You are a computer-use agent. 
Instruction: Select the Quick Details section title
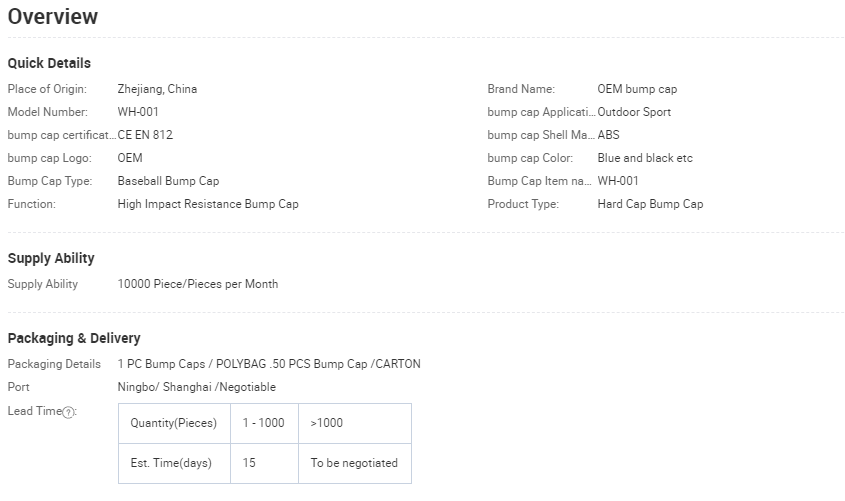49,63
